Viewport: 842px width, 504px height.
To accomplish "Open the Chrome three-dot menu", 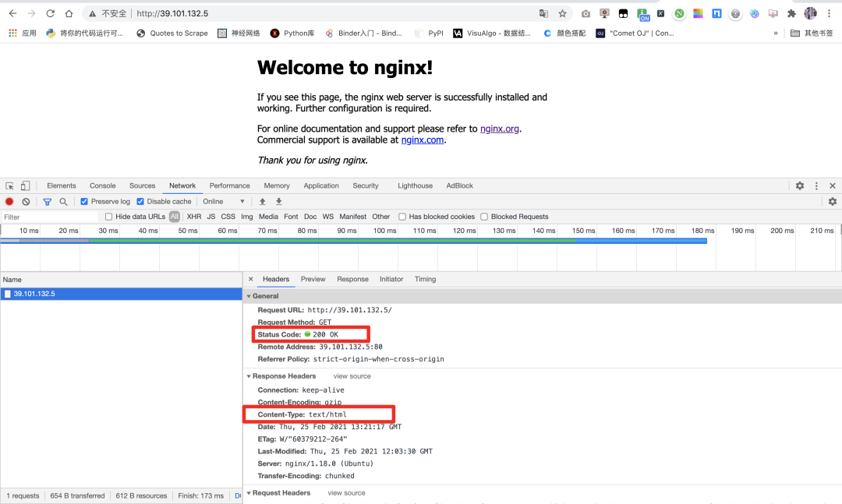I will pyautogui.click(x=829, y=13).
